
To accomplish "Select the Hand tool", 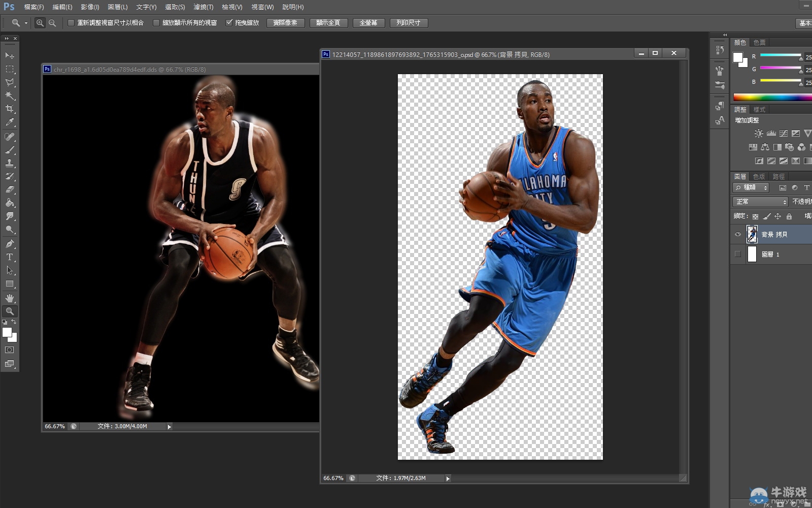I will click(x=10, y=298).
